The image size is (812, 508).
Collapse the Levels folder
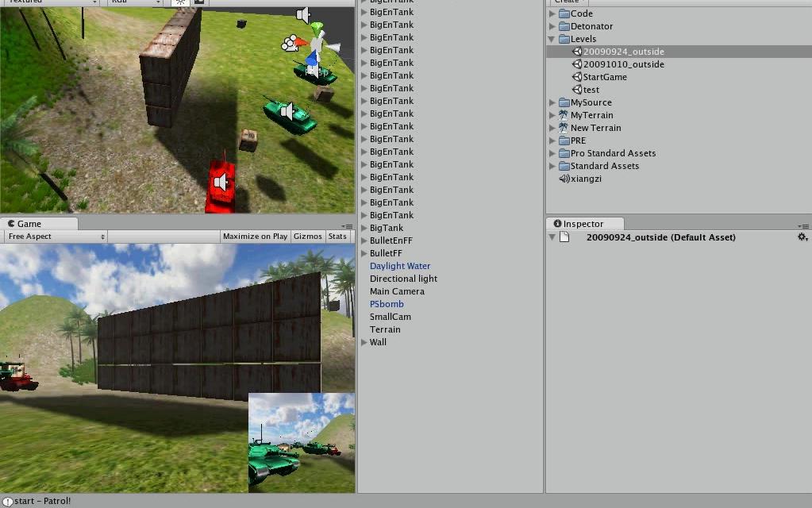[552, 38]
